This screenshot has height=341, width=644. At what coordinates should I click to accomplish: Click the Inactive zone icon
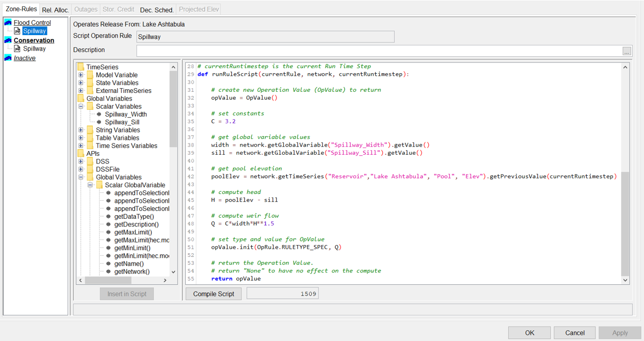pyautogui.click(x=8, y=58)
